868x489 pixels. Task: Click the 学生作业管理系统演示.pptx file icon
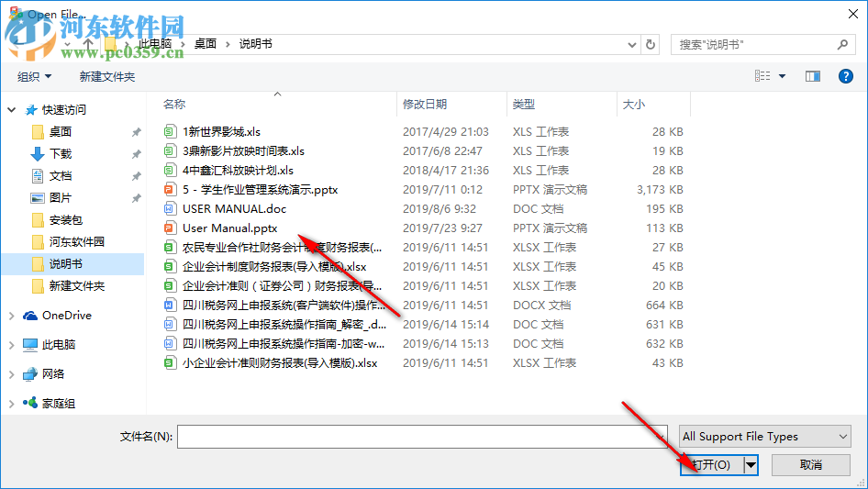point(170,190)
